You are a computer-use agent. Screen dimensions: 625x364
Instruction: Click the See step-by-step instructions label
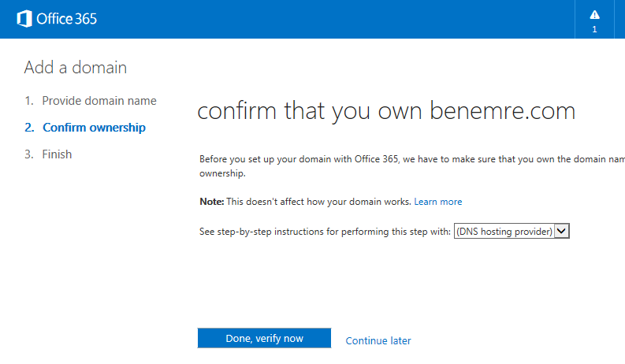point(325,232)
